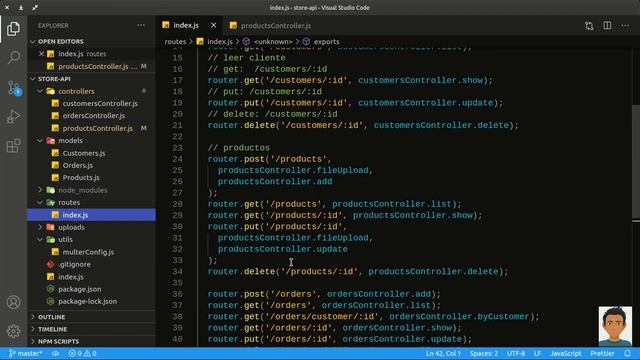Click line number 24 in gutter
This screenshot has width=640, height=360.
(177, 159)
